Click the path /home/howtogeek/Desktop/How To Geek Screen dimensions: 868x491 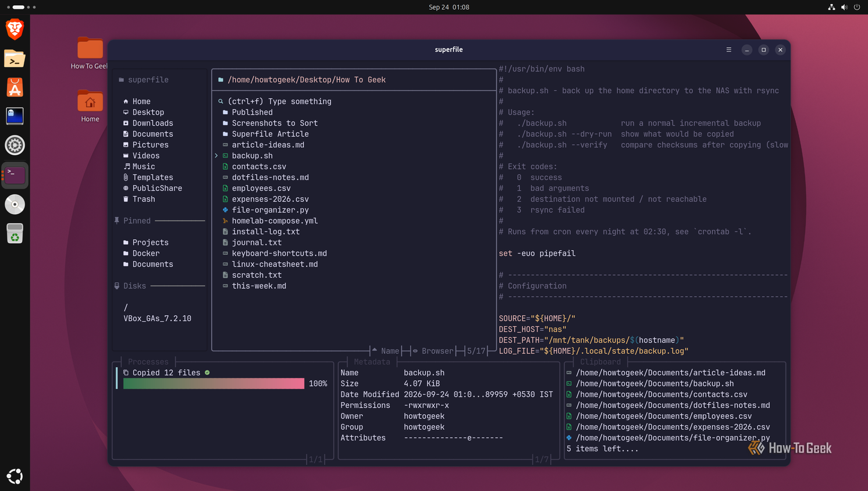[307, 80]
